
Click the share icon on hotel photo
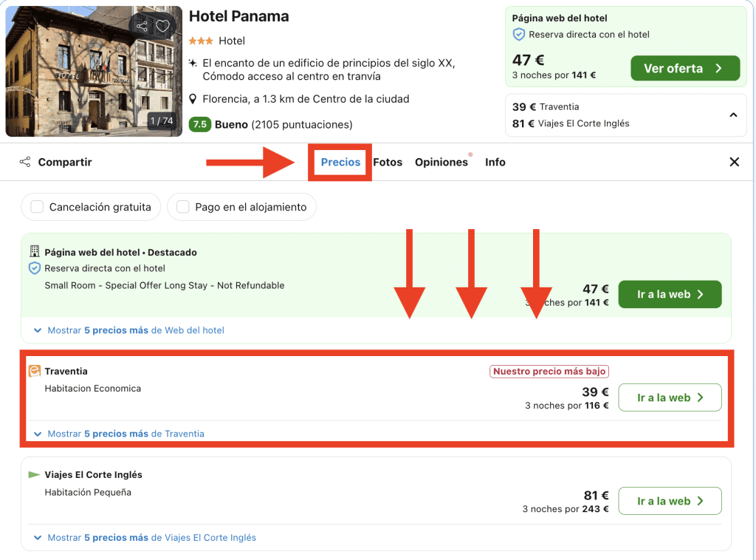pyautogui.click(x=142, y=27)
